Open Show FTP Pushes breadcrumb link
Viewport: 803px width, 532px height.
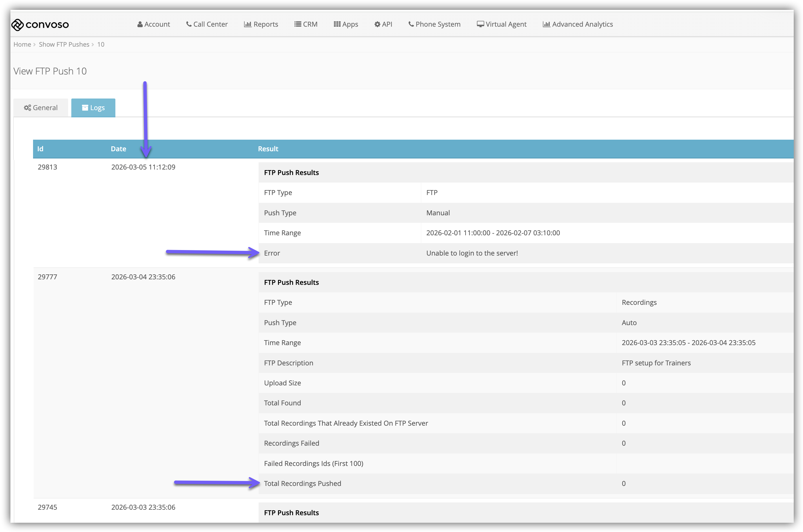pos(64,44)
